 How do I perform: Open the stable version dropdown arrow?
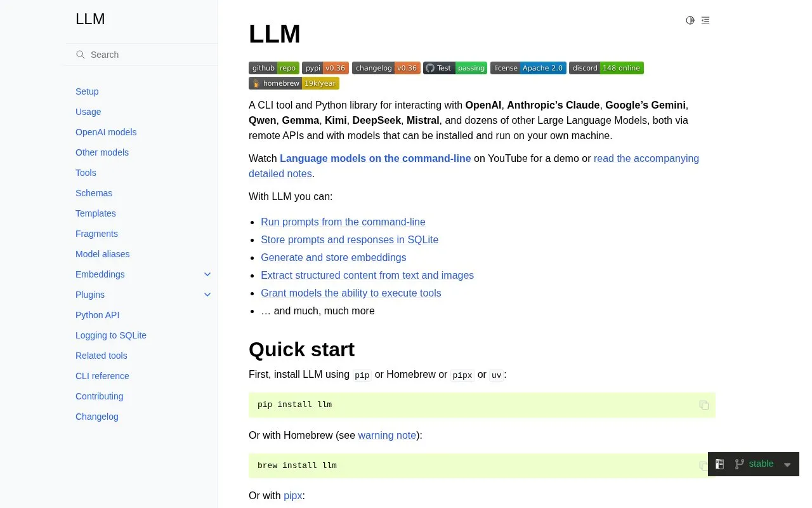click(x=787, y=465)
